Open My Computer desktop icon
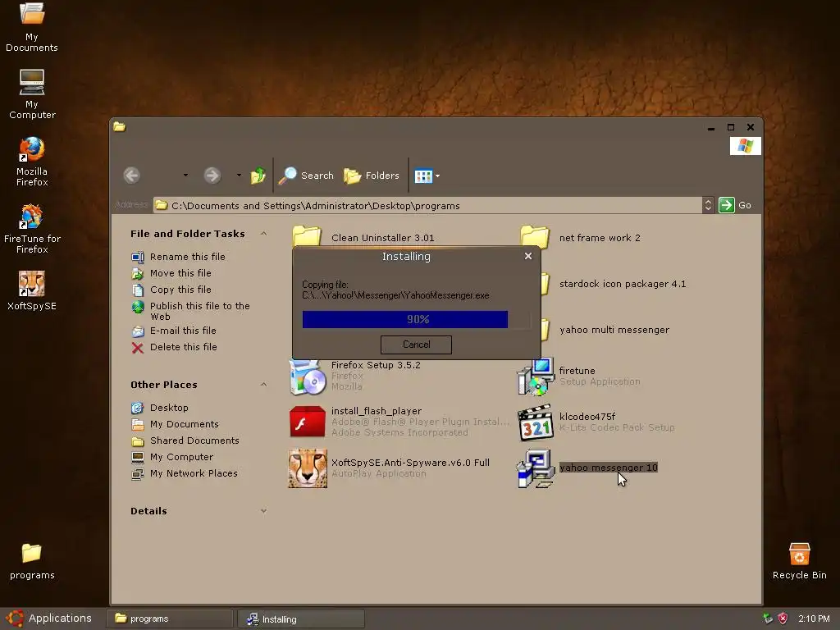This screenshot has height=630, width=840. click(32, 94)
